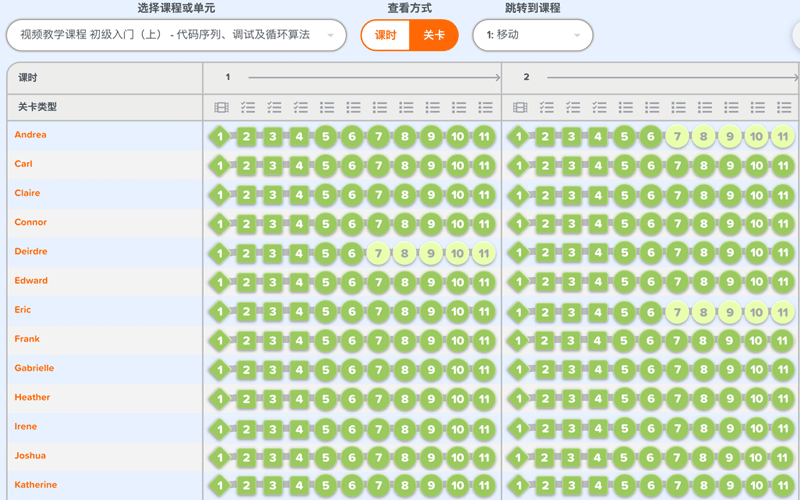800x500 pixels.
Task: Click Carl's lesson 1 level 3 square
Action: point(272,166)
